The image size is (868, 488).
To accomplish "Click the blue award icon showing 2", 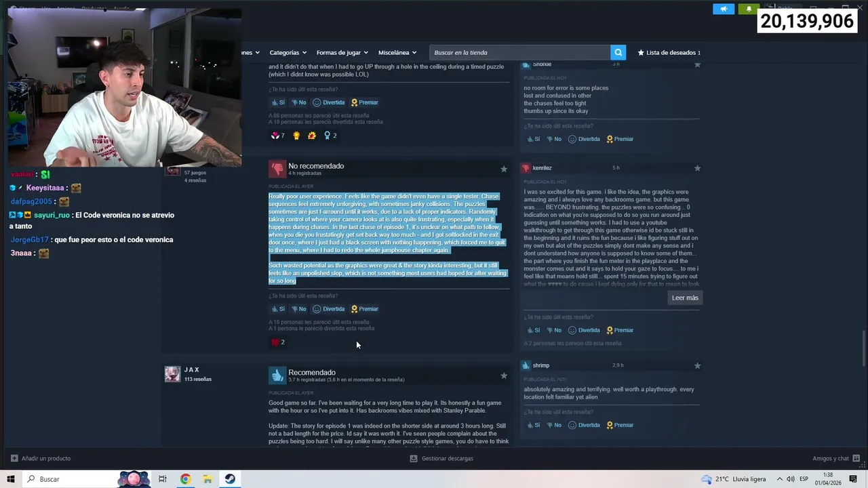I will click(x=330, y=136).
